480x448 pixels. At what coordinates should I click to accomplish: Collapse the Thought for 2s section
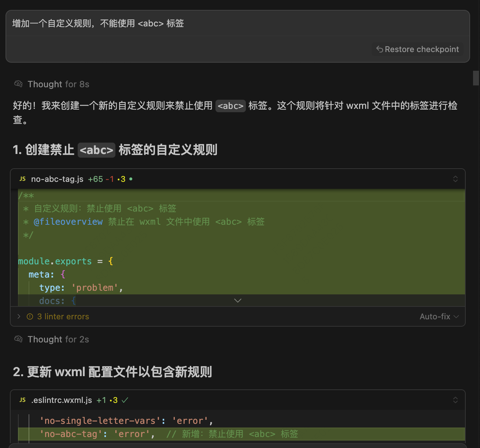pyautogui.click(x=58, y=339)
